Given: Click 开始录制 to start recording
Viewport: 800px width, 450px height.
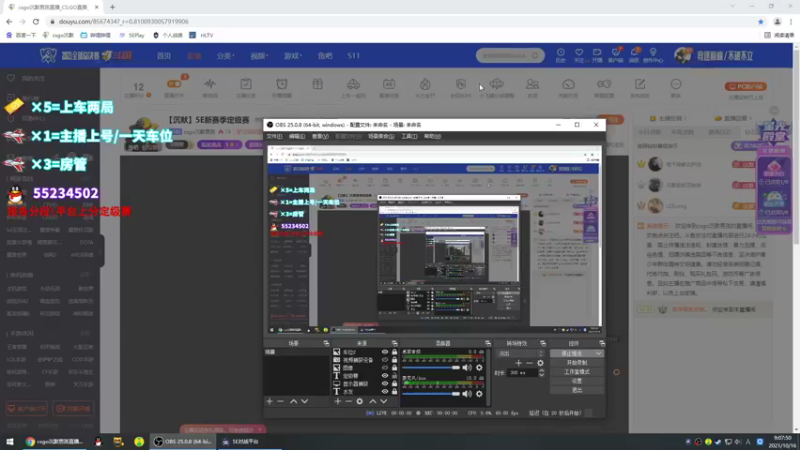Looking at the screenshot, I should click(x=577, y=362).
